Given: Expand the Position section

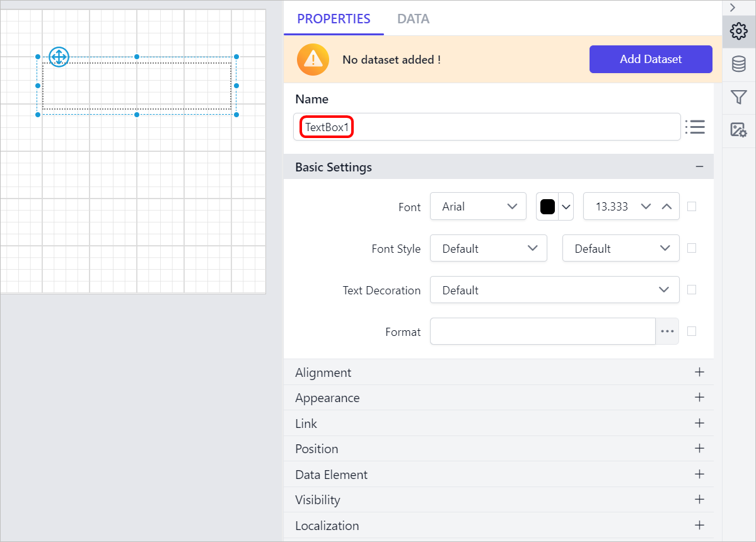Looking at the screenshot, I should point(499,449).
